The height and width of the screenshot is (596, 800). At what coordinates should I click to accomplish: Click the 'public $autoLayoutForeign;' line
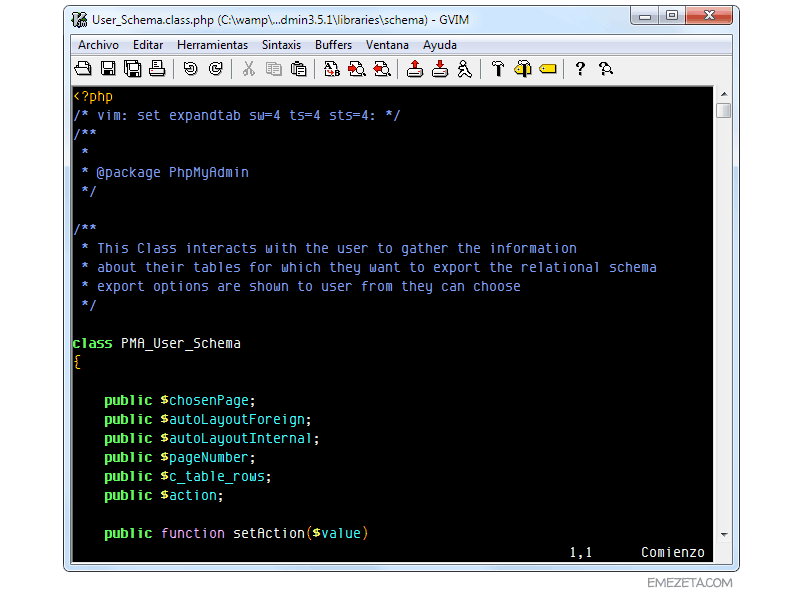(208, 419)
